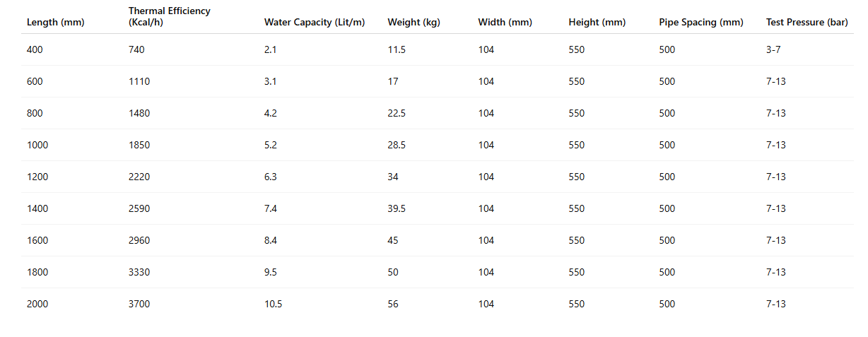Click the 8.4 water capacity cell
The image size is (868, 337).
pyautogui.click(x=271, y=241)
